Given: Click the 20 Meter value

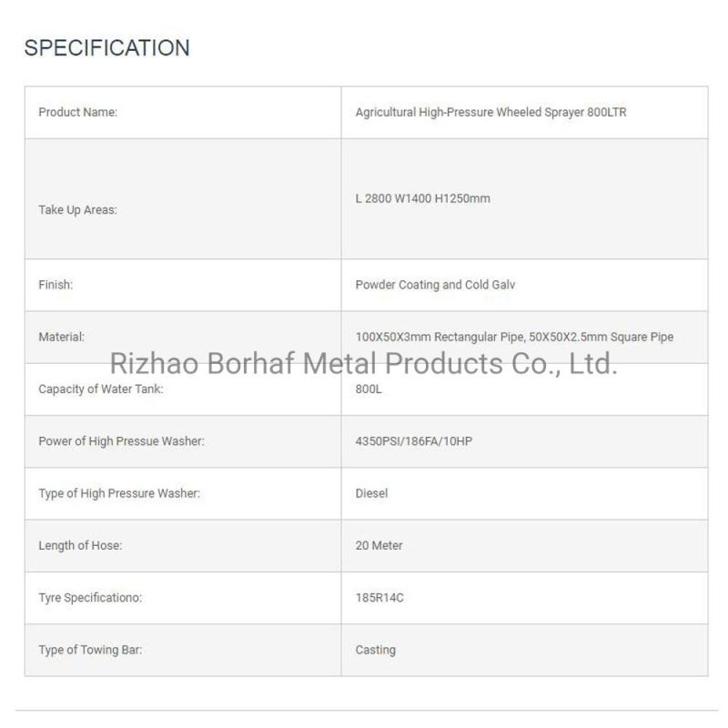Looking at the screenshot, I should (379, 545).
